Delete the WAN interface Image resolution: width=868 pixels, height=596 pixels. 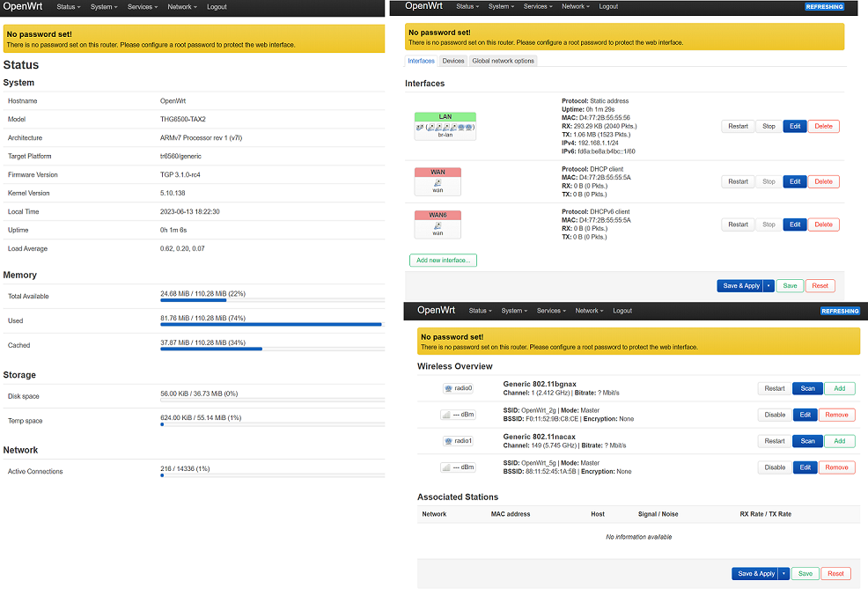tap(823, 181)
